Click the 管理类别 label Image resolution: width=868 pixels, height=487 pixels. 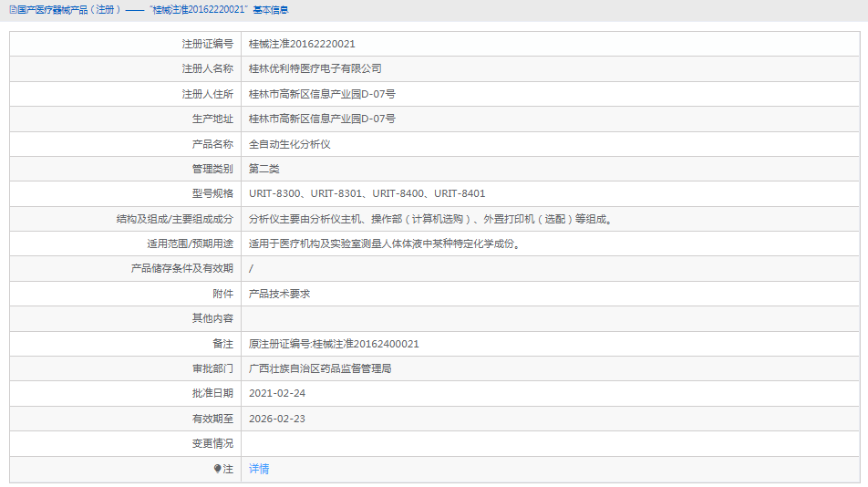(x=212, y=169)
